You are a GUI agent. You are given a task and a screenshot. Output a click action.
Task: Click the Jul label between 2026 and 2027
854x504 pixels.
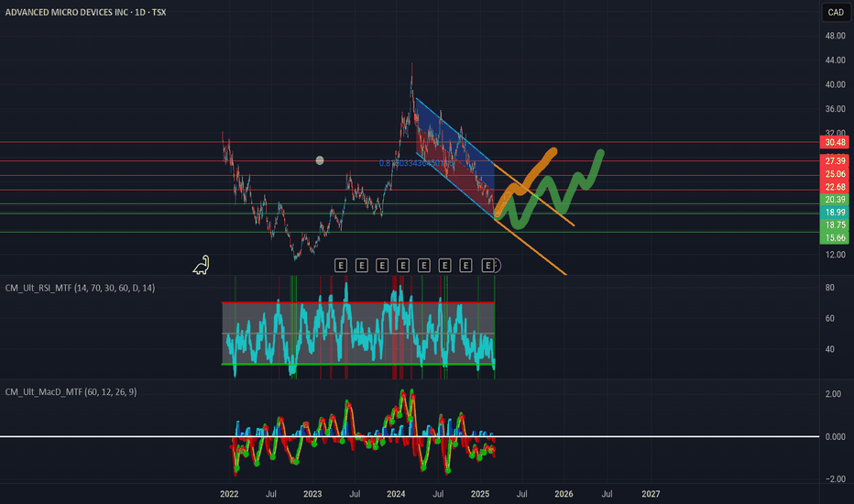[x=607, y=494]
